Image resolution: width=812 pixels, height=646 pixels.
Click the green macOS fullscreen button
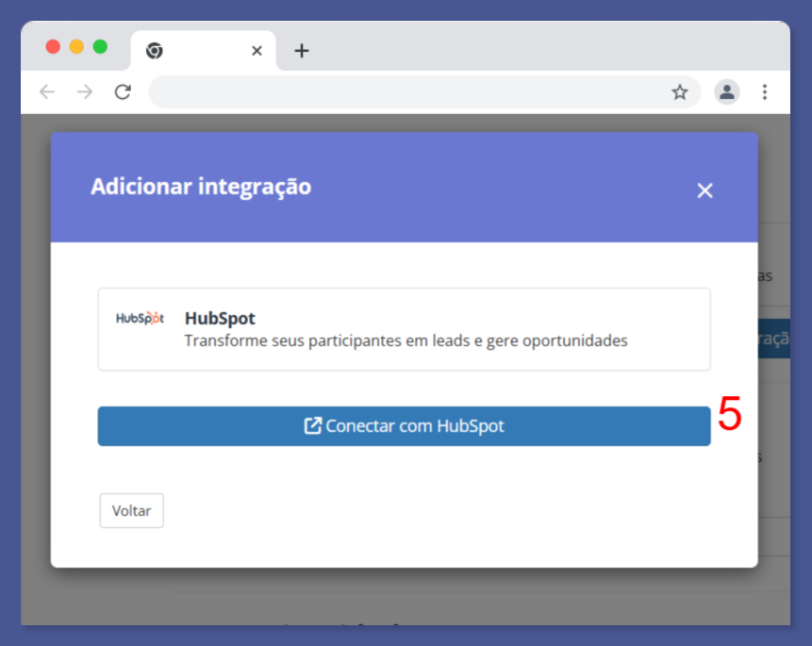tap(100, 46)
